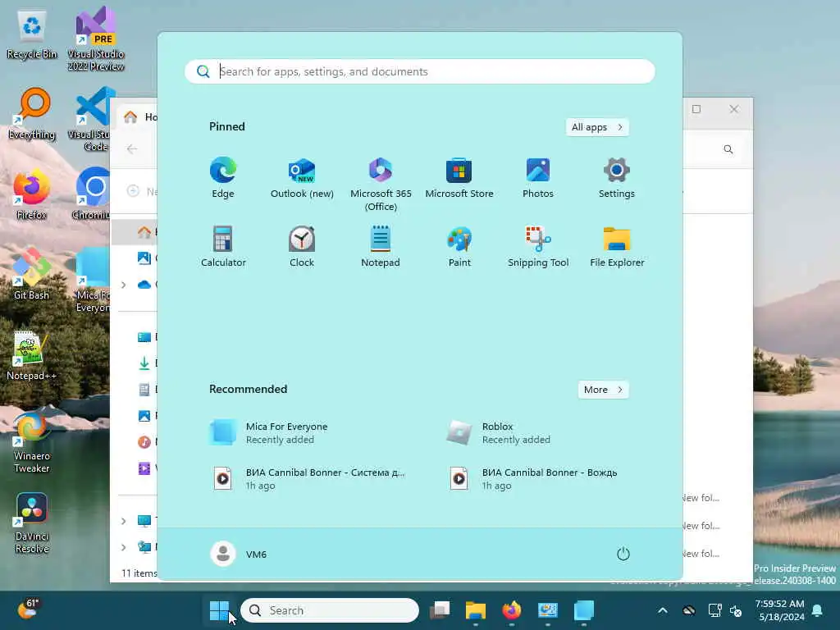Select Firefox desktop shortcut
Viewport: 840px width, 630px height.
click(32, 194)
